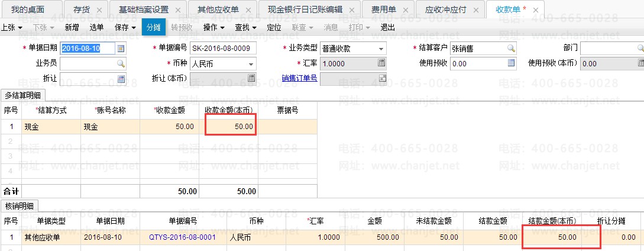This screenshot has width=644, height=251.
Task: Click 汇率 cell 1.0000 in 核销明细
Action: [x=315, y=237]
